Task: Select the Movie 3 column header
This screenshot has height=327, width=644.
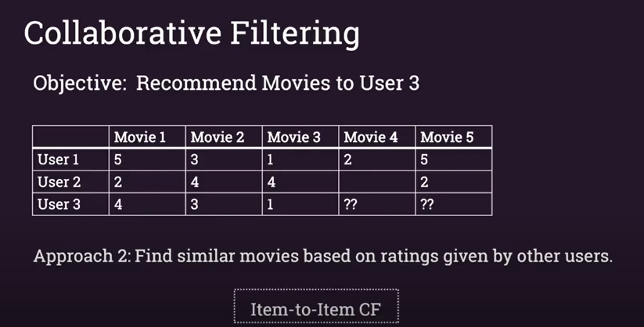Action: click(300, 137)
